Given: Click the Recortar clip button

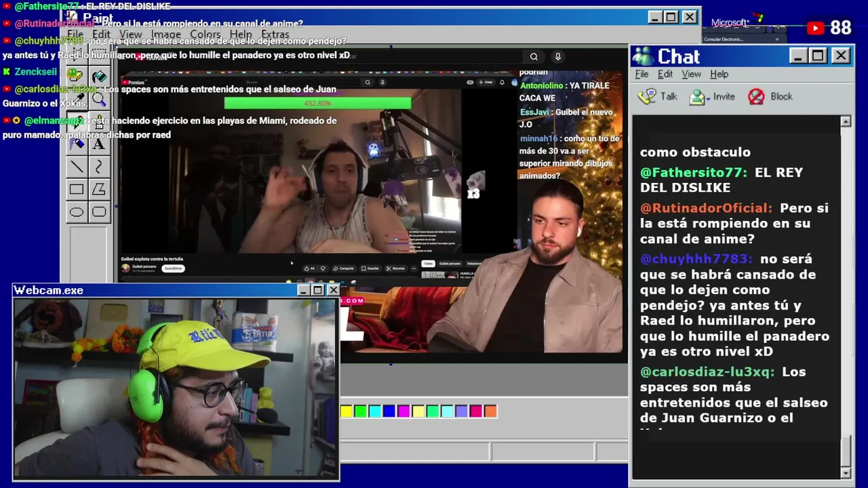Looking at the screenshot, I should 395,268.
